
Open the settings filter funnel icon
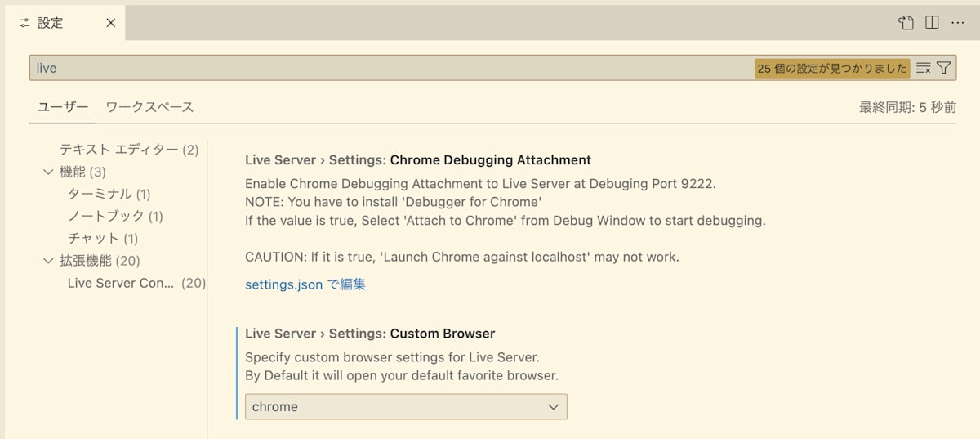pos(944,69)
